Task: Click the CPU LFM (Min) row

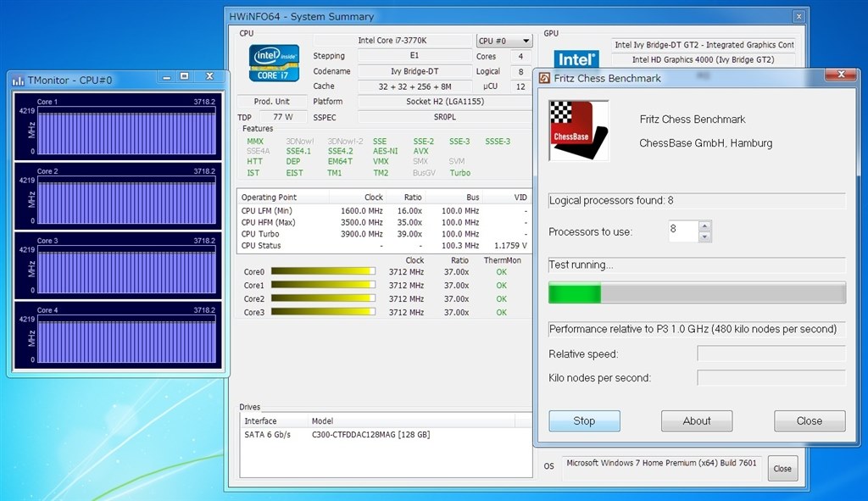Action: (x=384, y=211)
